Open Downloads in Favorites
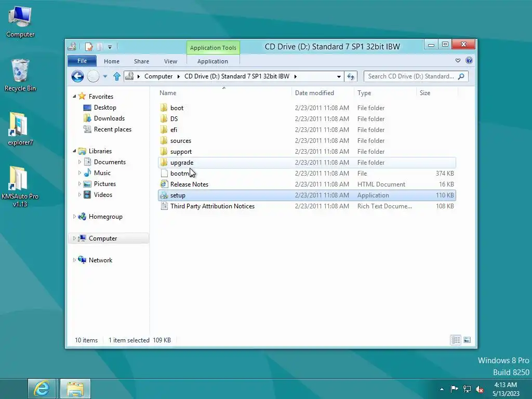This screenshot has width=532, height=399. pos(109,118)
